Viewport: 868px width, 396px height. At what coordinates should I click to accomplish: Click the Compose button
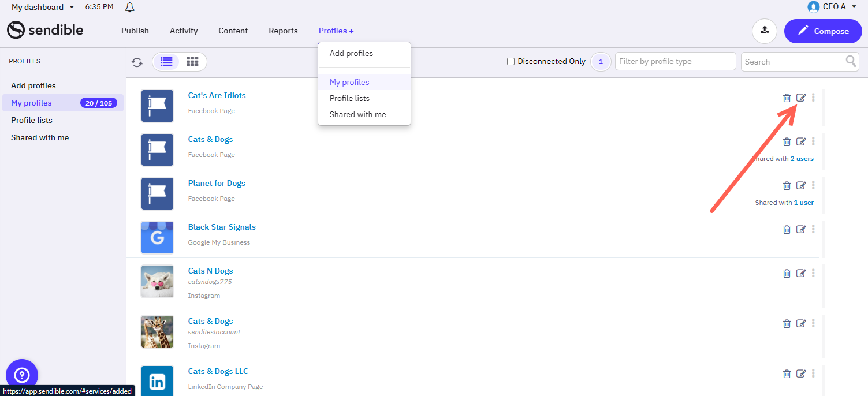pyautogui.click(x=823, y=31)
